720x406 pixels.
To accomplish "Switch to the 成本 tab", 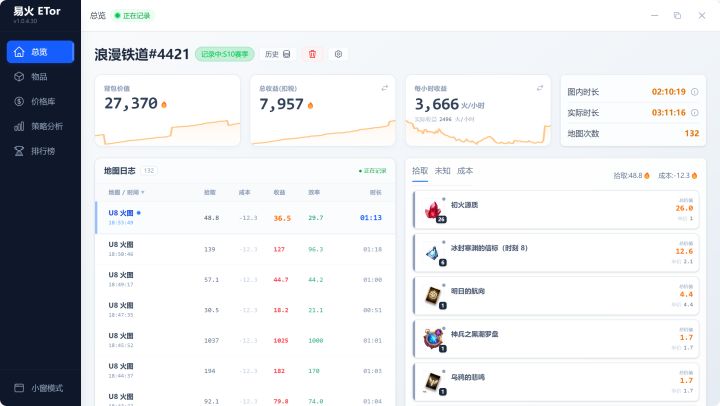I will pyautogui.click(x=465, y=171).
